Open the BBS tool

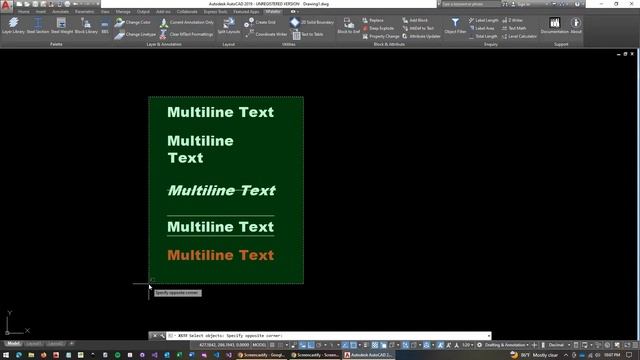pyautogui.click(x=105, y=25)
